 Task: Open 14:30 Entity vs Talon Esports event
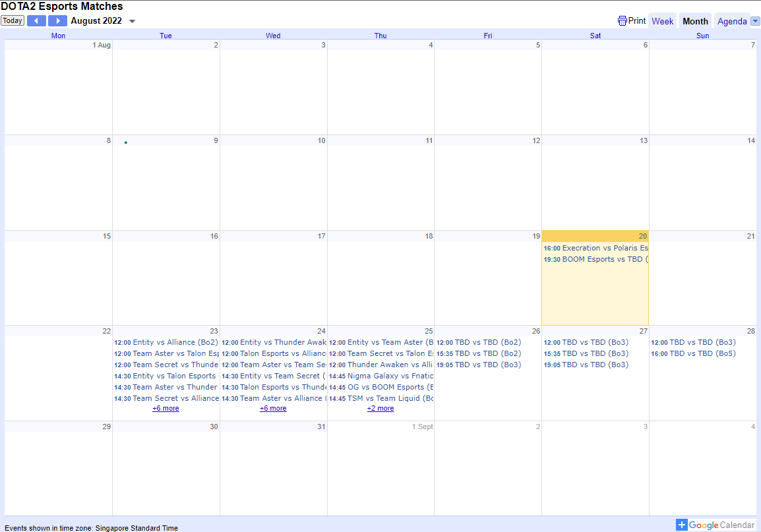(166, 375)
